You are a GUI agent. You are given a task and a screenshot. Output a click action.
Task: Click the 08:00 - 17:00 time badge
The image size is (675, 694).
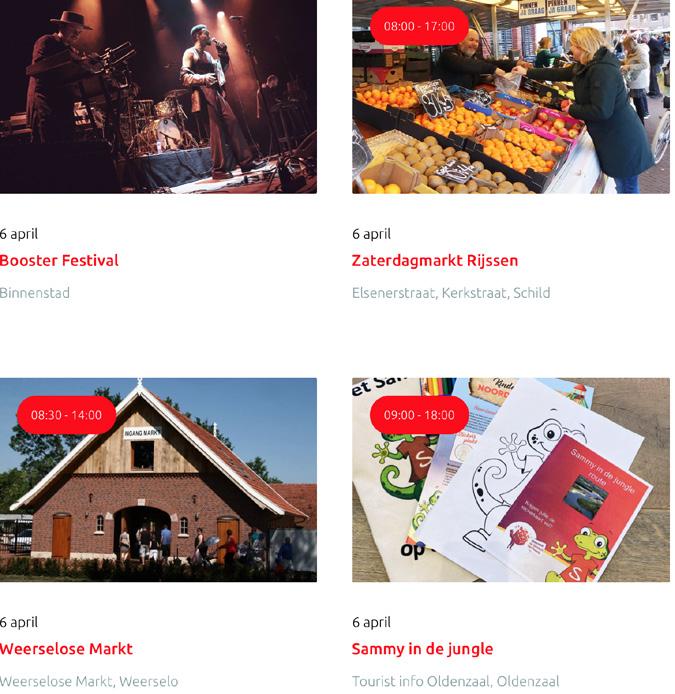(419, 26)
